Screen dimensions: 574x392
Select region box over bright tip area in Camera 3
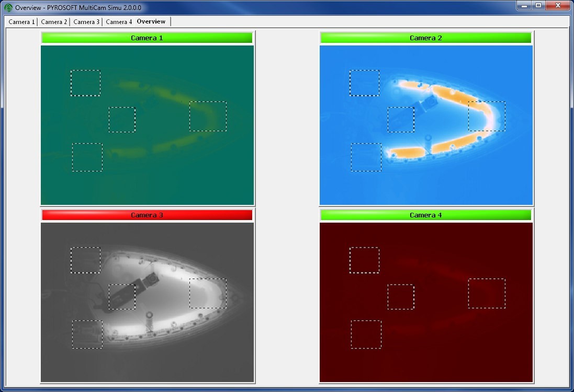[x=208, y=293]
